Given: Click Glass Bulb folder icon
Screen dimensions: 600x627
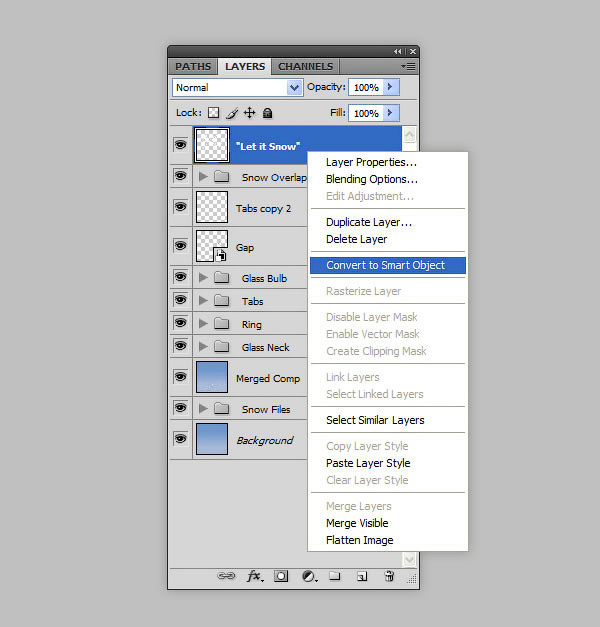Looking at the screenshot, I should [221, 277].
